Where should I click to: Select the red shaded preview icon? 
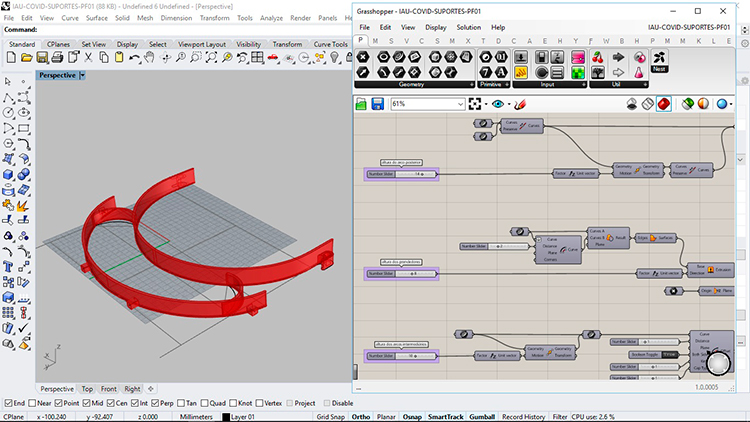pos(663,104)
